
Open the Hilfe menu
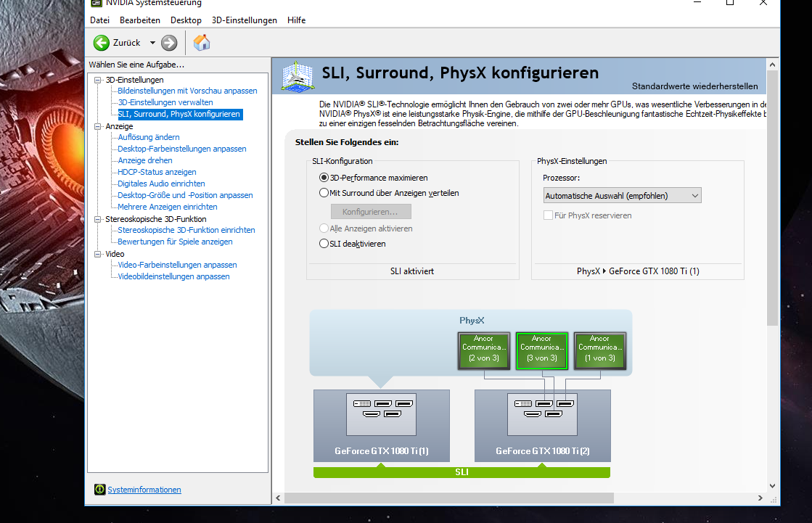pyautogui.click(x=296, y=20)
